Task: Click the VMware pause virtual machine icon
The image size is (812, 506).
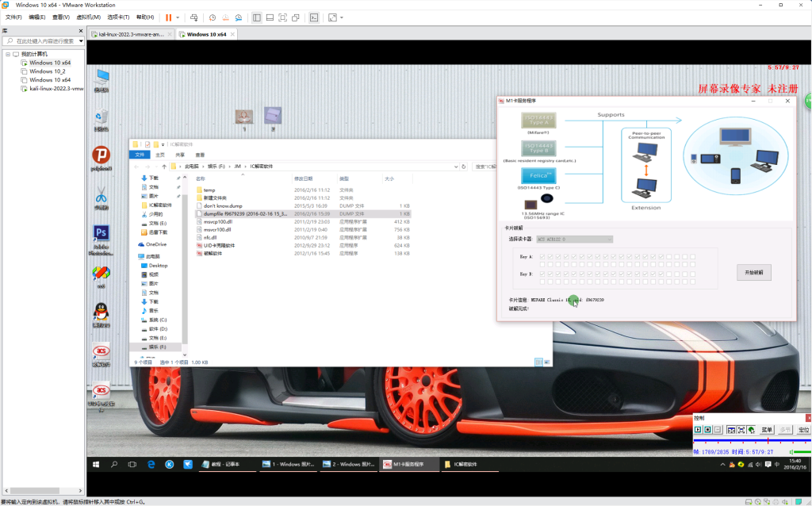Action: 168,17
